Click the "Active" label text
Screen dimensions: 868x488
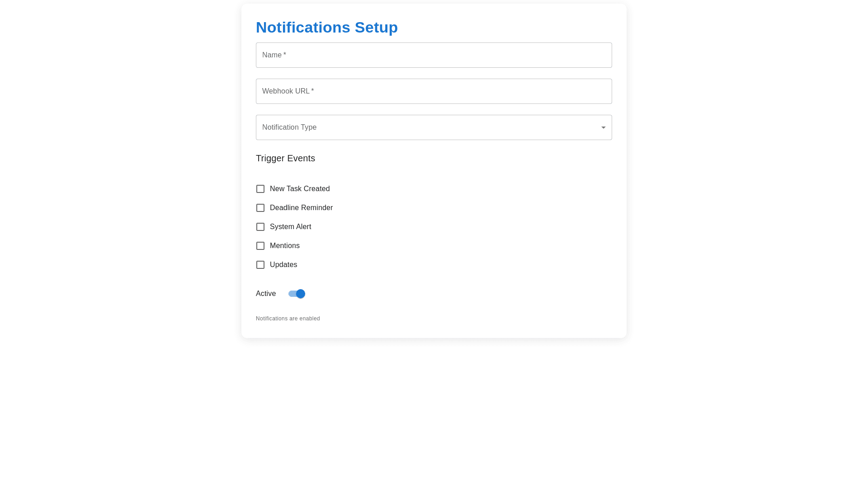[266, 294]
